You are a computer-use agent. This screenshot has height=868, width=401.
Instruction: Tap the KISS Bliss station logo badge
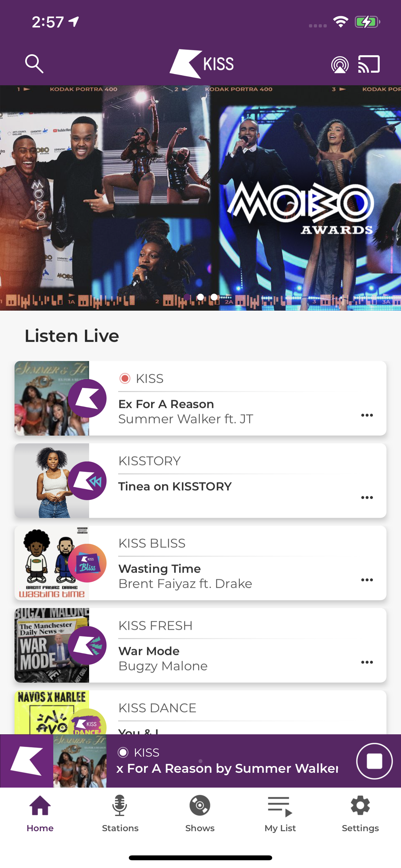(x=87, y=563)
